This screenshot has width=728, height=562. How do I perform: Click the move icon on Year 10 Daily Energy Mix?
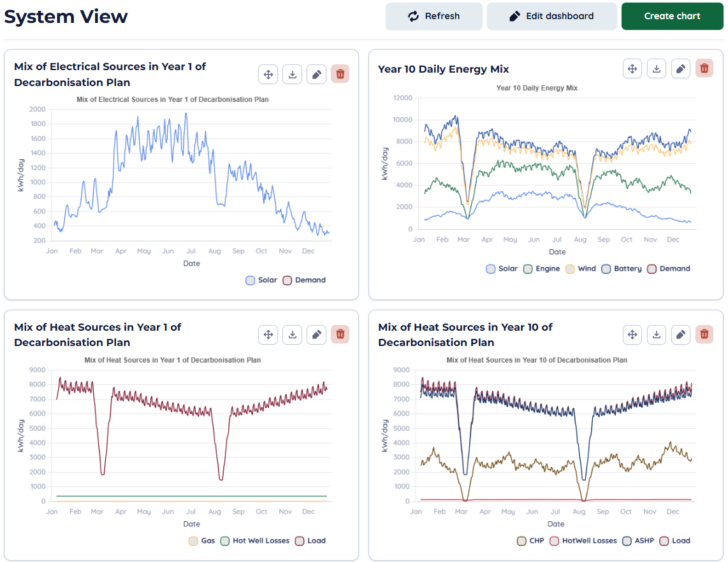point(632,69)
